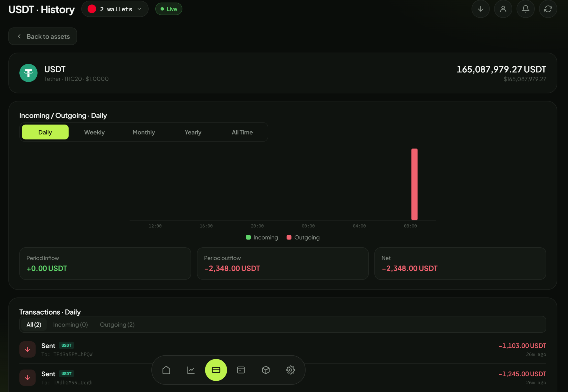Image resolution: width=568 pixels, height=392 pixels.
Task: Click the Tether · TRC20 · $1.0000 subtitle
Action: tap(76, 79)
